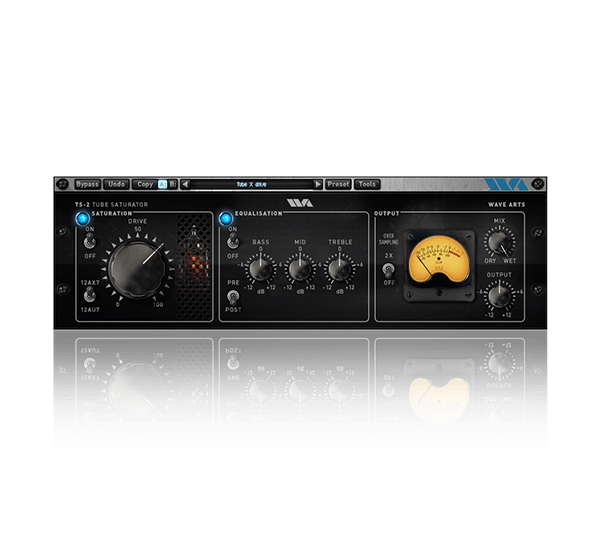The image size is (600, 543).
Task: Click the 12AX7 label
Action: 90,283
